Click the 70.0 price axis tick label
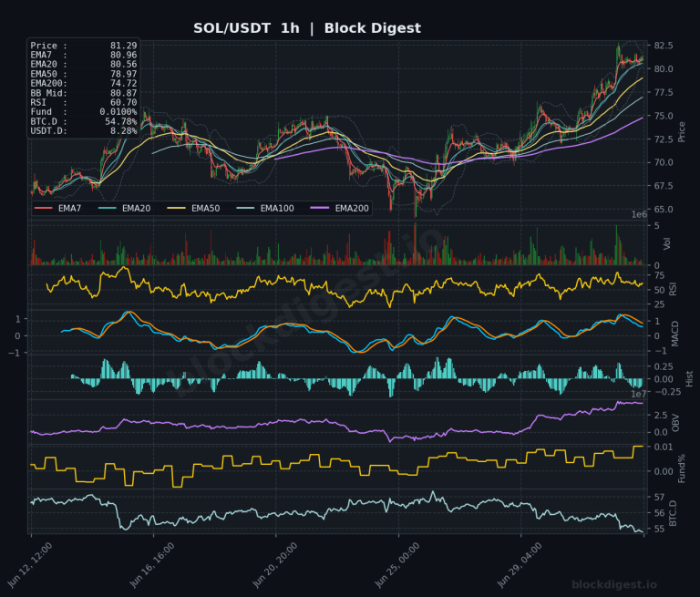This screenshot has width=700, height=597. pyautogui.click(x=664, y=162)
